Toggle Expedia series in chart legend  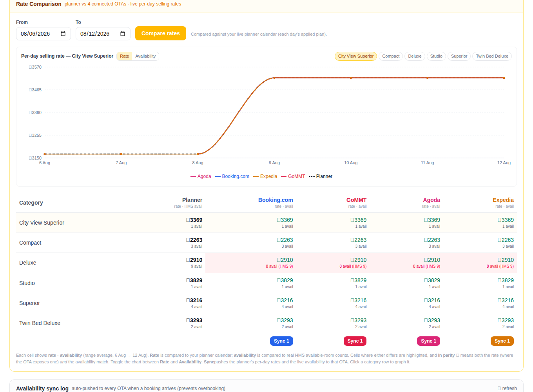pyautogui.click(x=265, y=176)
